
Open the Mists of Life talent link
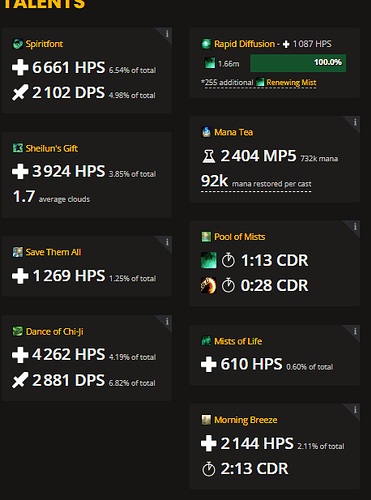[238, 341]
